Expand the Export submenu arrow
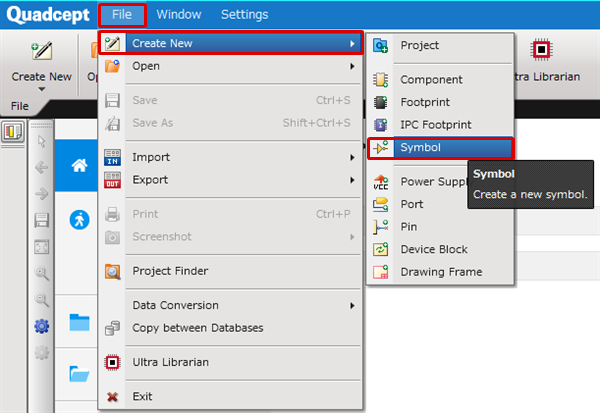The image size is (600, 413). coord(352,180)
